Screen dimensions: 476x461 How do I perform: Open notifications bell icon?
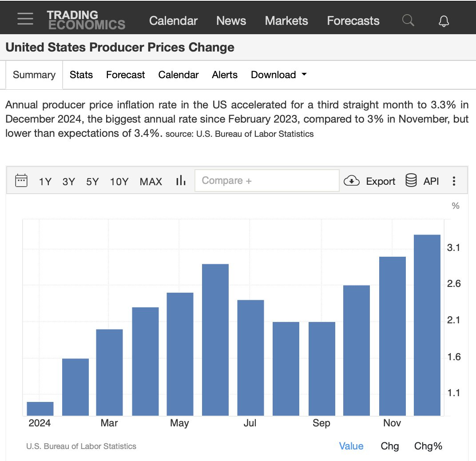coord(444,21)
